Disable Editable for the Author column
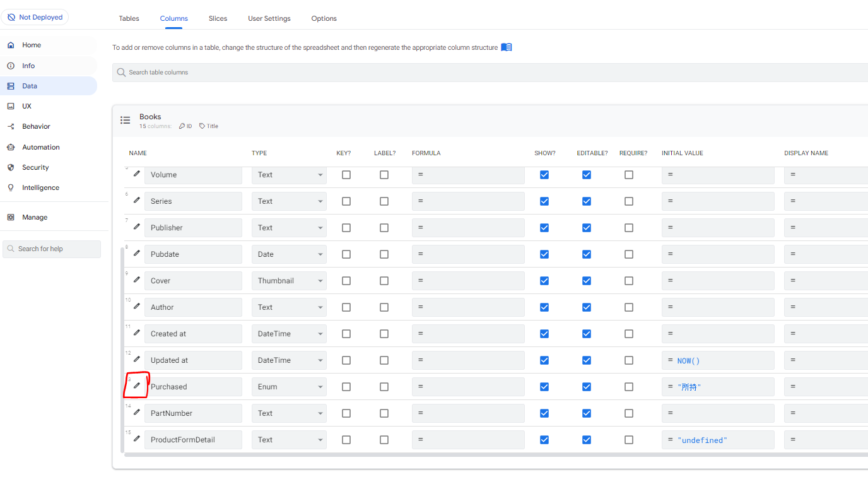 click(x=586, y=307)
